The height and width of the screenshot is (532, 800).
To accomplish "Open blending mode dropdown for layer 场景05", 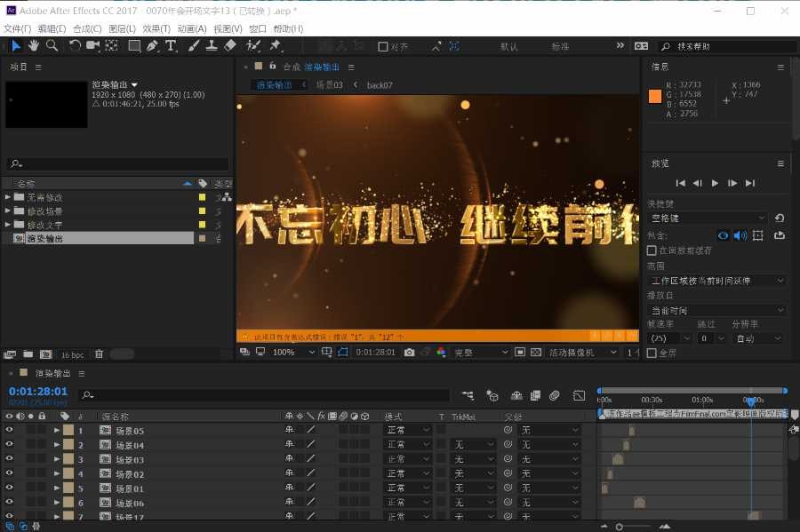I will pyautogui.click(x=409, y=430).
